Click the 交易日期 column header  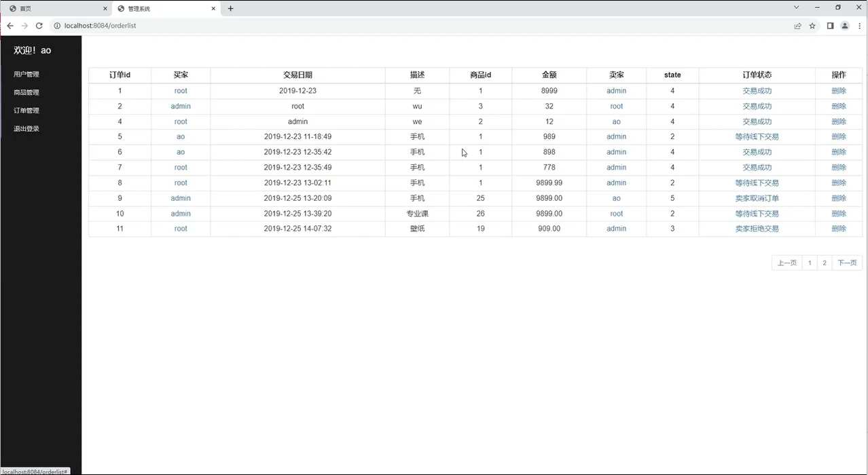298,75
